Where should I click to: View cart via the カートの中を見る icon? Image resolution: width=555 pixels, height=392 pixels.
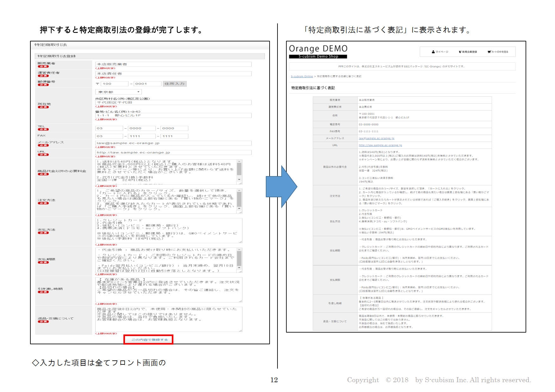pyautogui.click(x=489, y=52)
